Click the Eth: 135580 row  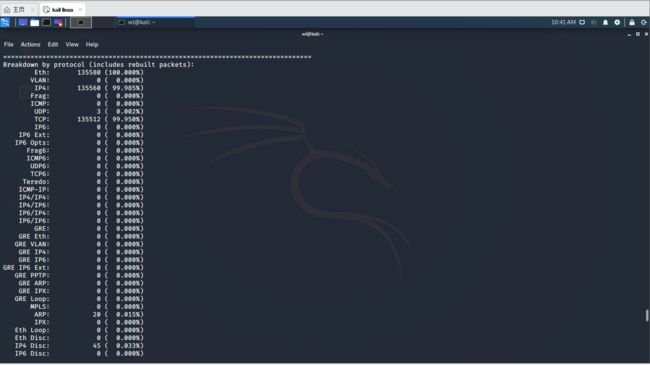(89, 73)
